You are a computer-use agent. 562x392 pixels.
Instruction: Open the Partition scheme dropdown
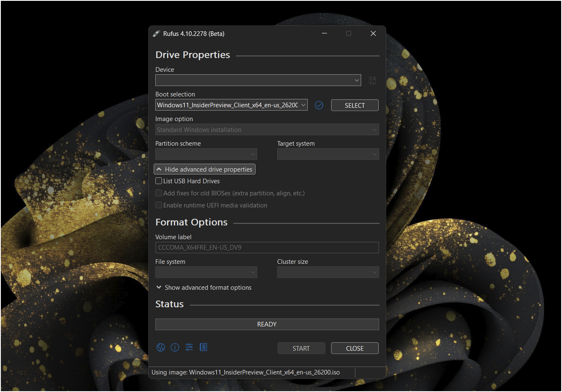(206, 154)
